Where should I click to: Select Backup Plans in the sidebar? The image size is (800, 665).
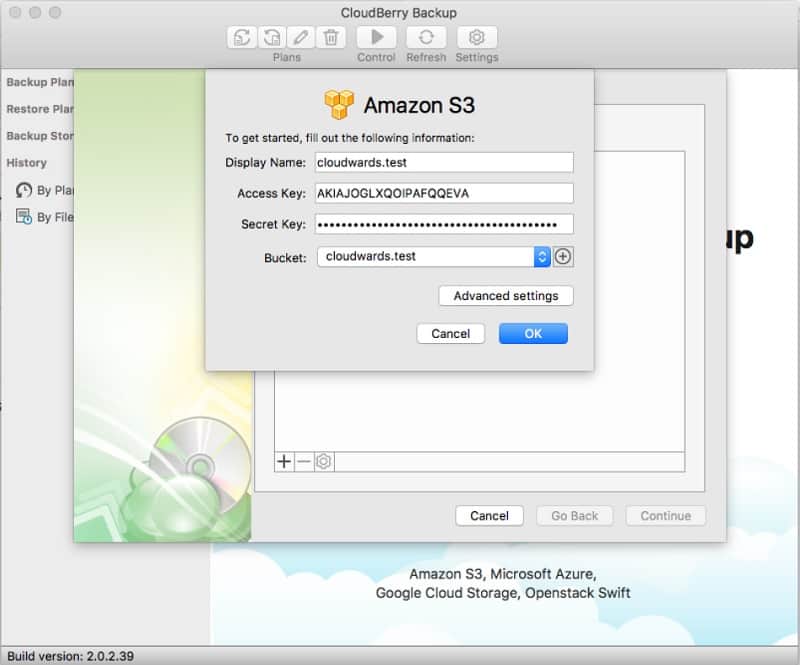point(40,82)
